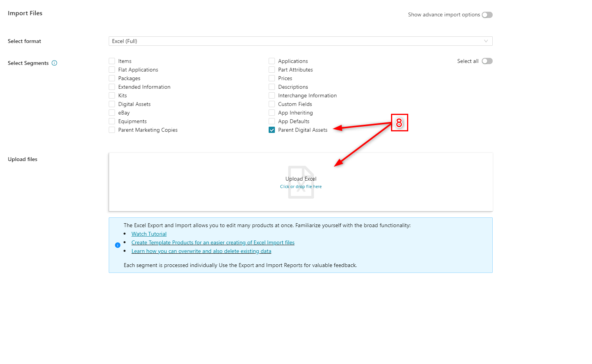The width and height of the screenshot is (592, 364).
Task: Click the 'Click or drop file here' text
Action: pyautogui.click(x=301, y=187)
